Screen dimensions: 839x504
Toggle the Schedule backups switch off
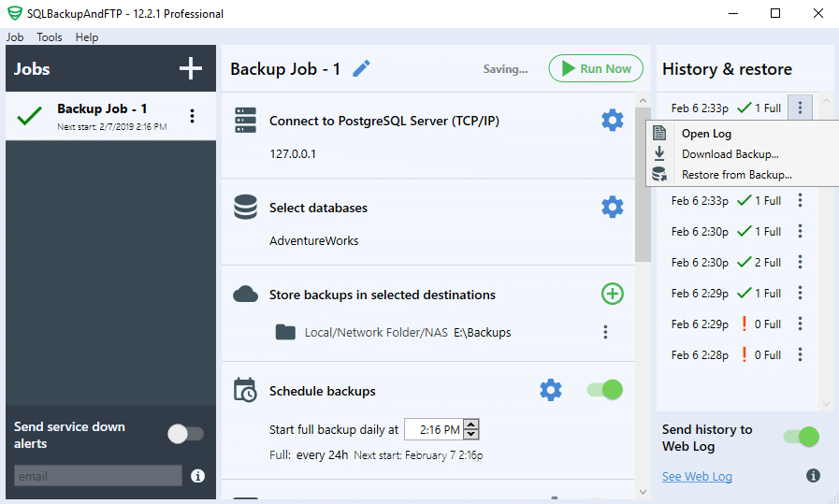click(605, 390)
